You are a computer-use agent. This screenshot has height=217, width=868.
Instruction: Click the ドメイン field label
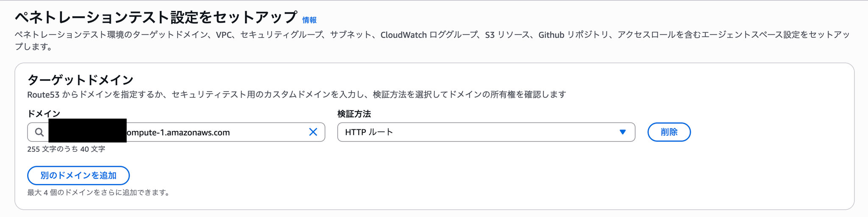[x=44, y=114]
